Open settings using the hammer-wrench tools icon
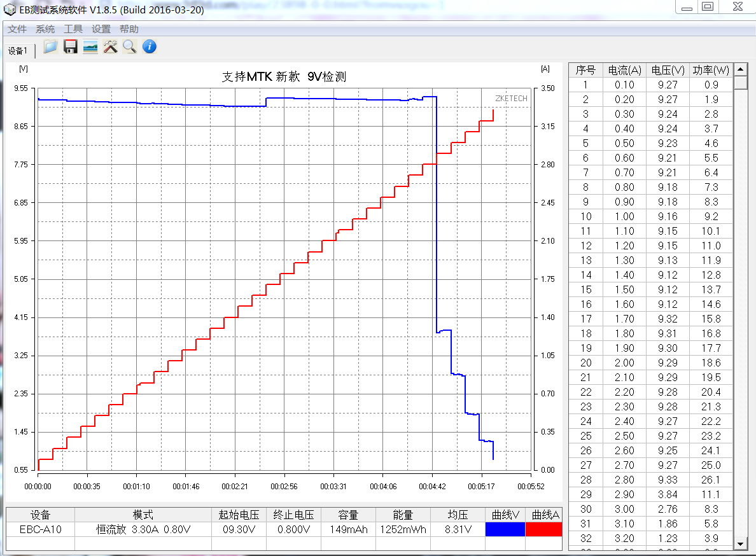The width and height of the screenshot is (756, 556). (109, 46)
